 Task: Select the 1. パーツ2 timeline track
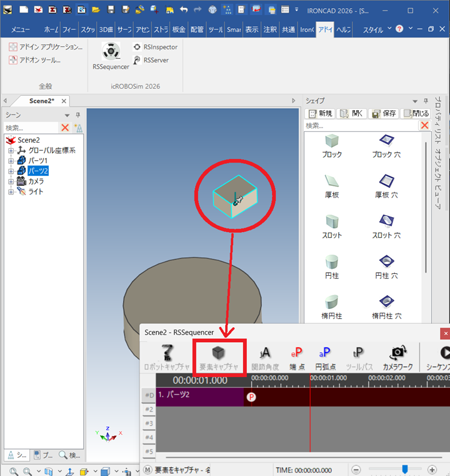200,397
